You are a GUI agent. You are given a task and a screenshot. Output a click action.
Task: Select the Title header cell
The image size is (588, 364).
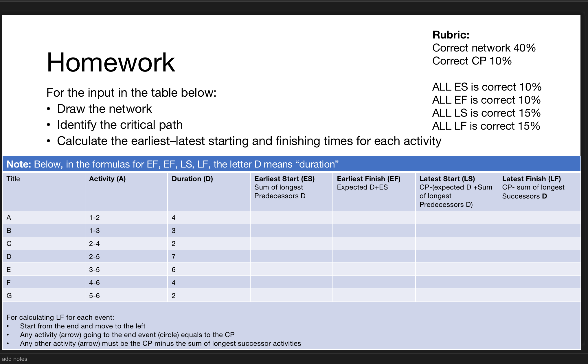(x=12, y=179)
